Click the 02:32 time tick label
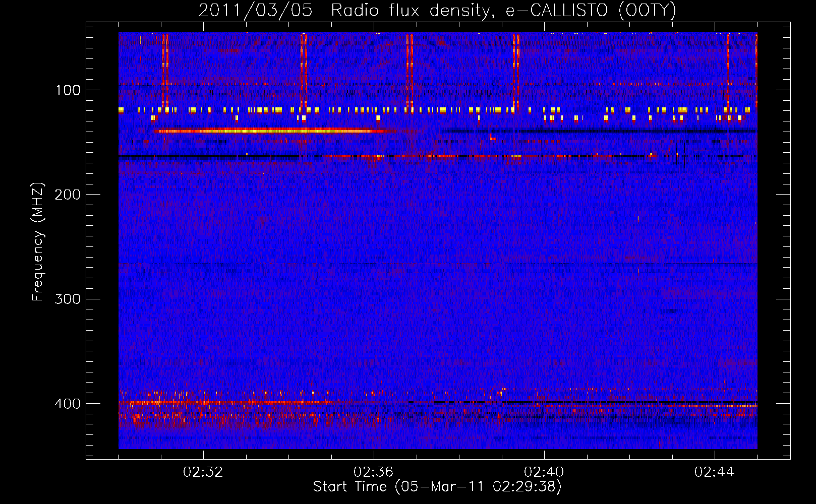 [203, 472]
